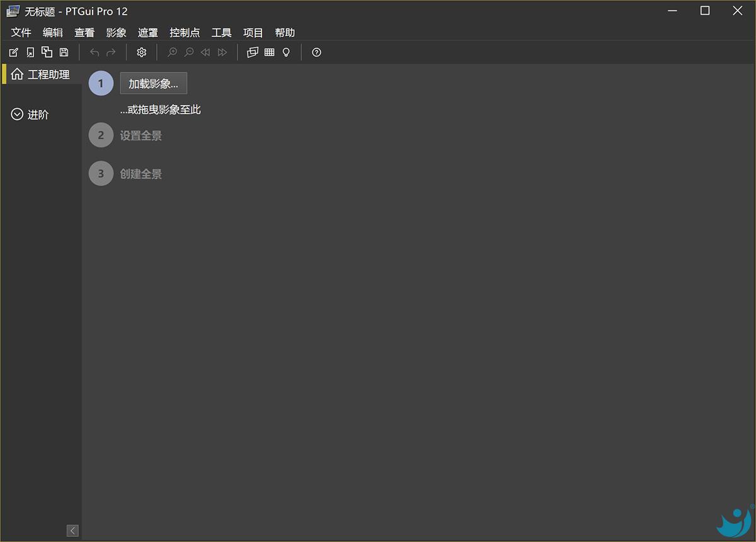Click the light bulb toolbar icon
The width and height of the screenshot is (756, 542).
tap(286, 52)
